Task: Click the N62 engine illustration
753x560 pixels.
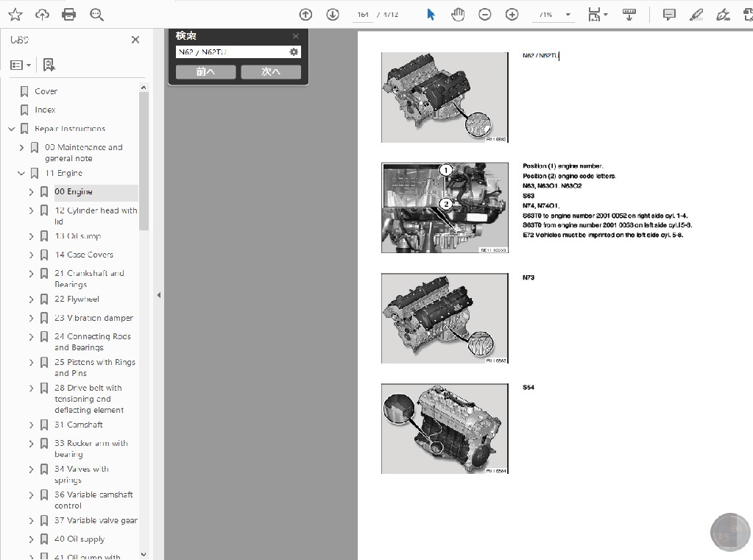Action: [445, 97]
